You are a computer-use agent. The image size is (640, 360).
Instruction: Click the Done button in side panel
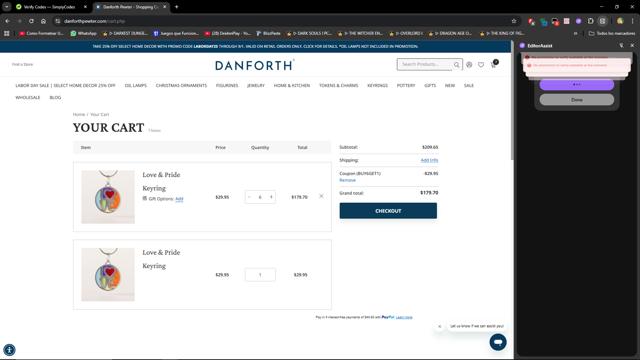(577, 100)
